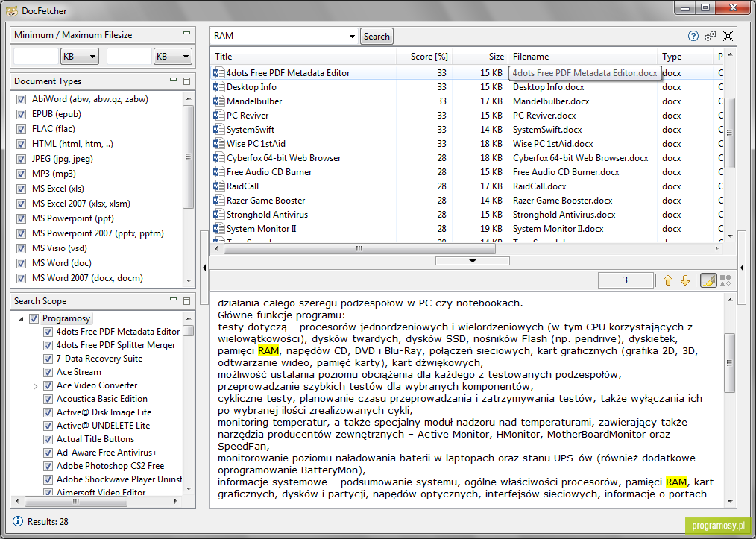This screenshot has width=756, height=539.
Task: Open preferences gears icon
Action: pyautogui.click(x=711, y=36)
